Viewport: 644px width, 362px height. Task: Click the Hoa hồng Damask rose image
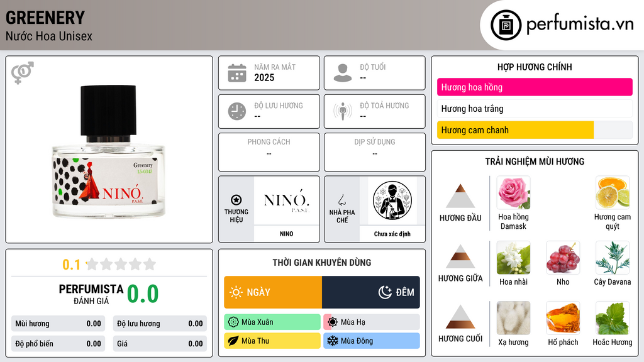[513, 192]
